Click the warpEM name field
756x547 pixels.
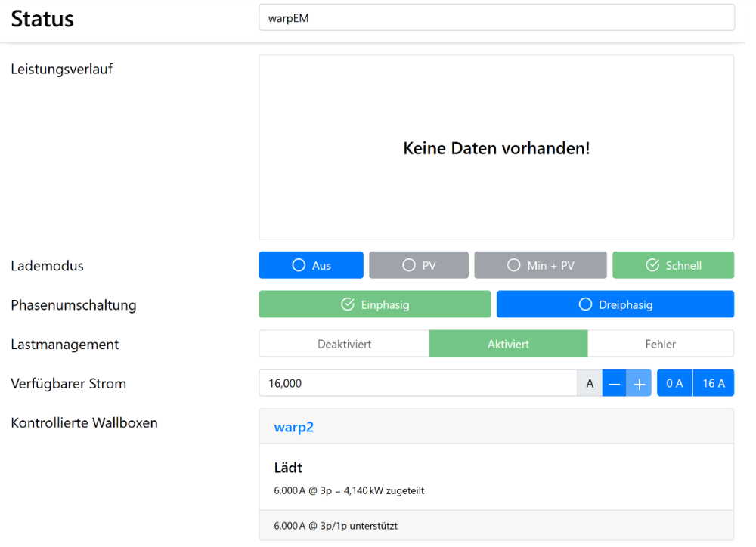(x=496, y=18)
